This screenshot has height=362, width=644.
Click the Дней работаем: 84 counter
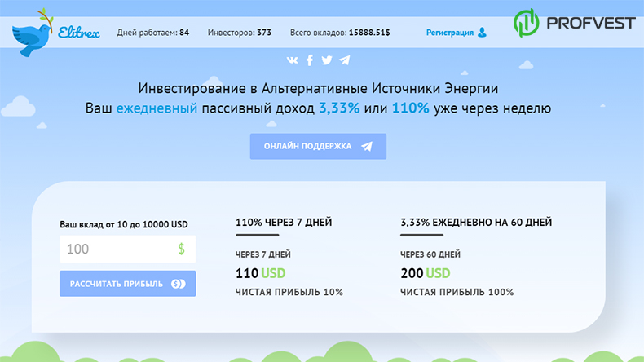tap(152, 33)
